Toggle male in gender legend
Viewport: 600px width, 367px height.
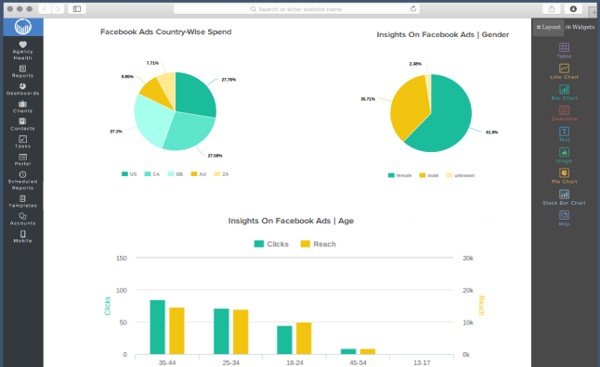point(429,175)
